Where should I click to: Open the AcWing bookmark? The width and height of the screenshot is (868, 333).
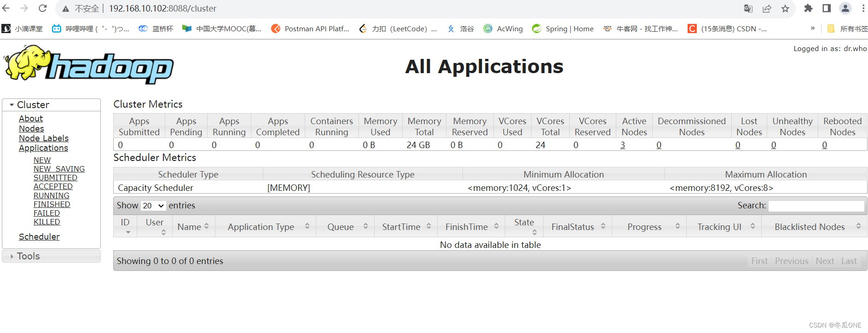pos(503,29)
